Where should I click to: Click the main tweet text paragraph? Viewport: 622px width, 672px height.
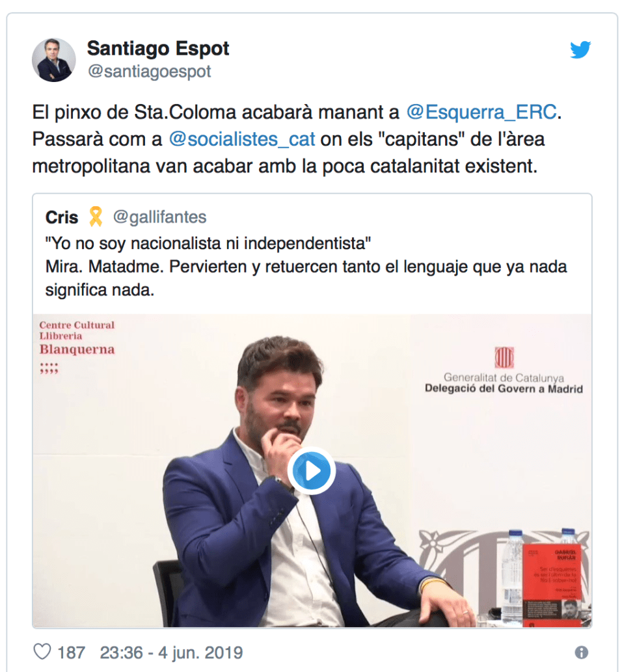tap(297, 139)
